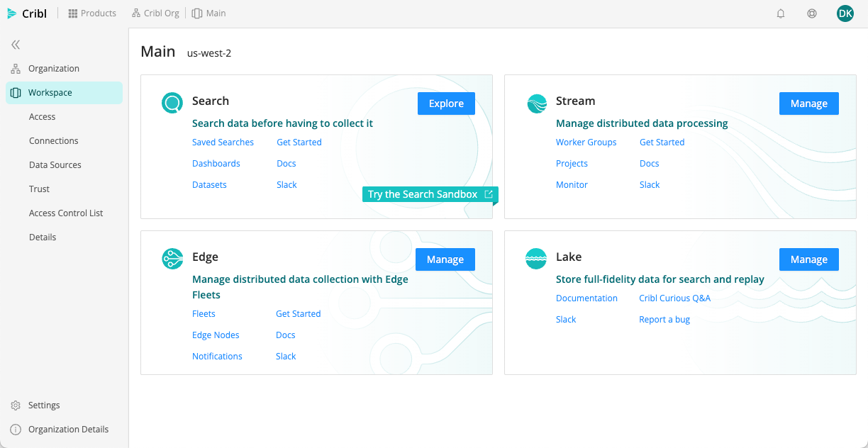This screenshot has width=868, height=448.
Task: Click the Cribl logo
Action: (27, 13)
